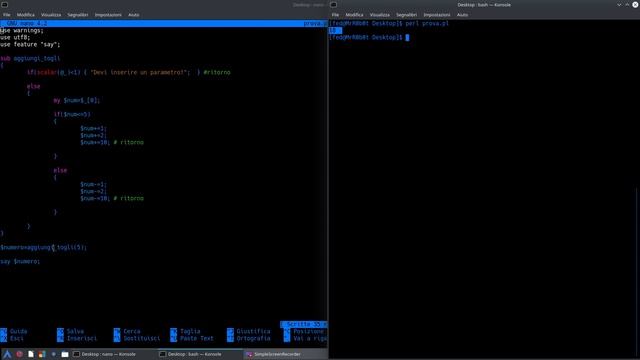Screen dimensions: 640x360
Task: Click nano Paste Text shortcut label
Action: coord(197,338)
